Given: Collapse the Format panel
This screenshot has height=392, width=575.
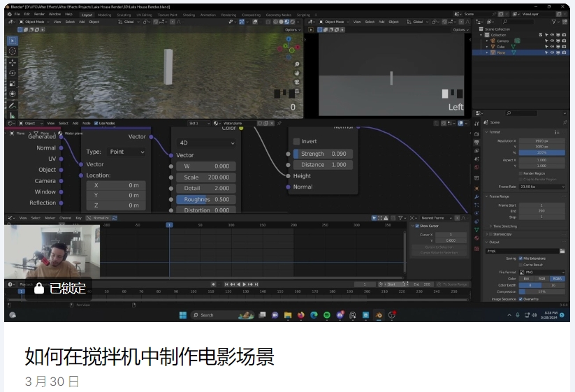Looking at the screenshot, I should click(x=487, y=132).
